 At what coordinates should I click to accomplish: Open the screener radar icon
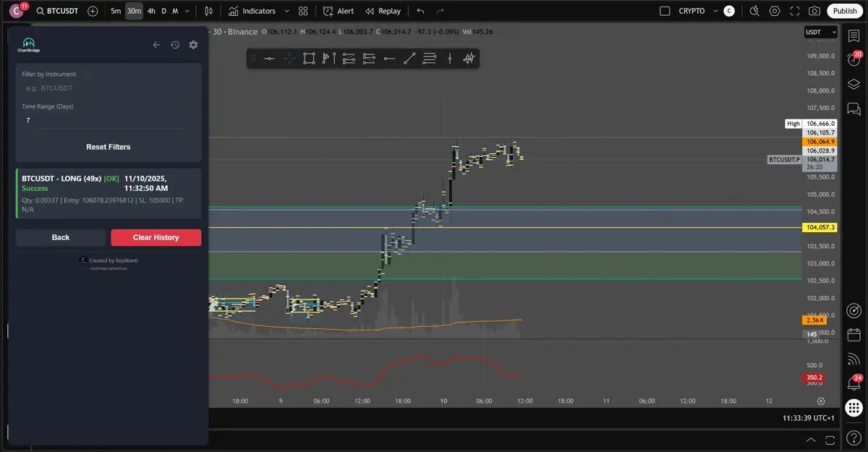pos(854,310)
